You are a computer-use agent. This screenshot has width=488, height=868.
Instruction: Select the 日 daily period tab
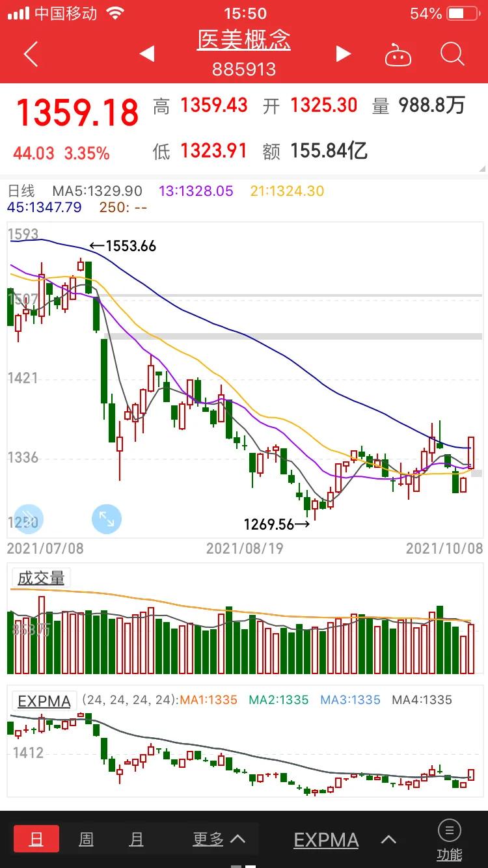pyautogui.click(x=36, y=839)
